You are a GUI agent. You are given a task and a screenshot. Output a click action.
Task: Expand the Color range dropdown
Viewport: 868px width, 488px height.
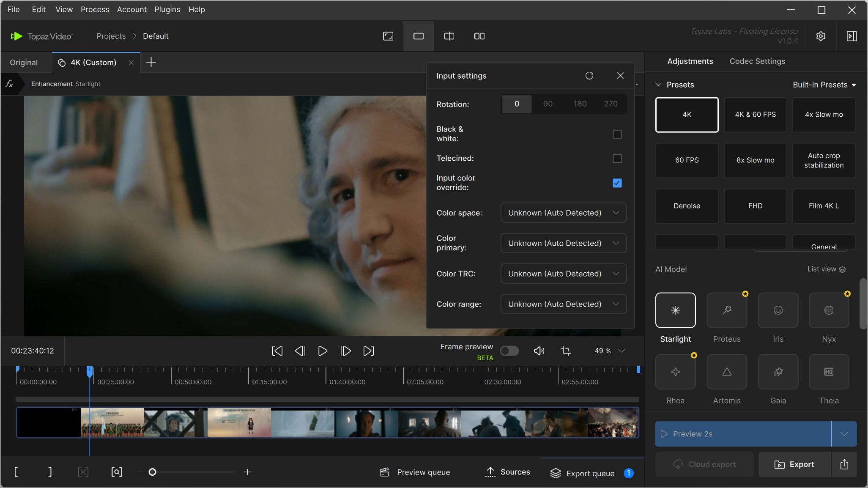click(x=563, y=304)
